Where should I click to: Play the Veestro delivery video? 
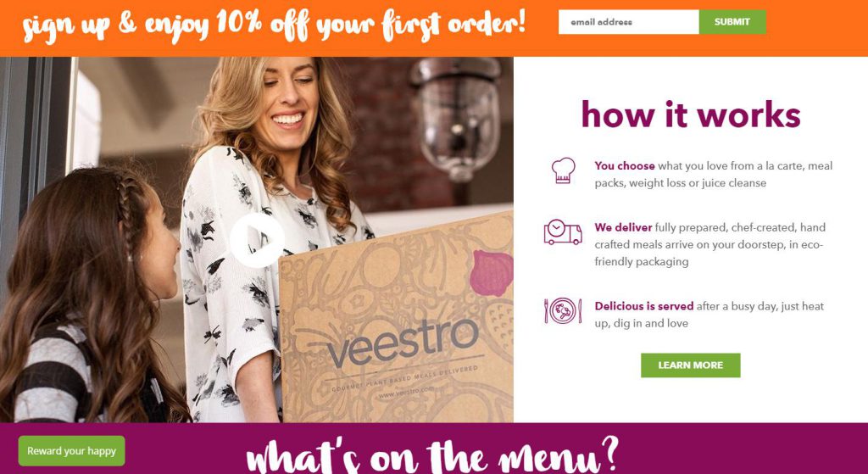(x=257, y=240)
